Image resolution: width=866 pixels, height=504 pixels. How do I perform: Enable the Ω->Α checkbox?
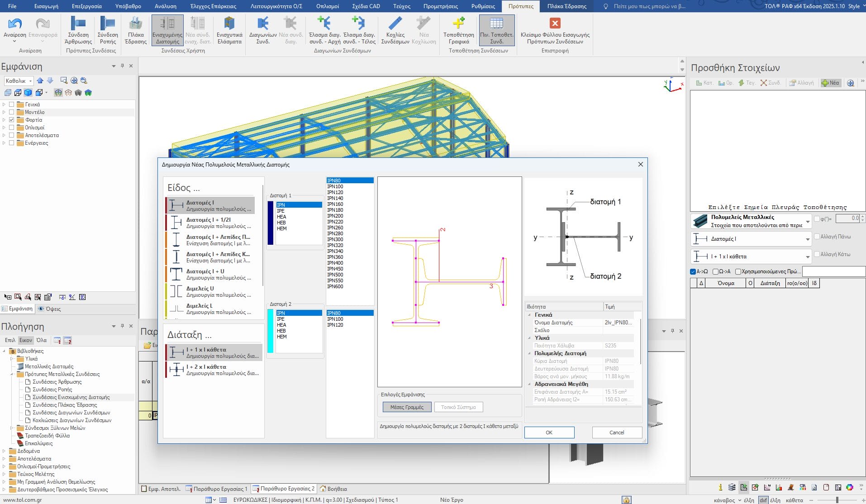click(715, 271)
